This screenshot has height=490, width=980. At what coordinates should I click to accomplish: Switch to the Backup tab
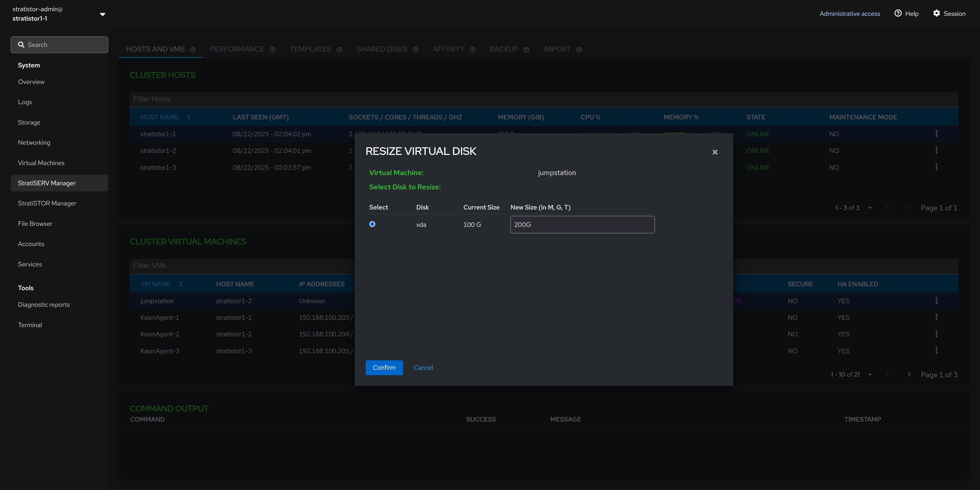(504, 50)
